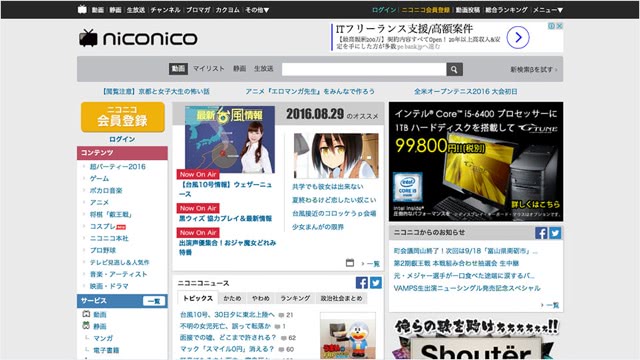This screenshot has height=360, width=640.
Task: Open ボカロ音楽 in contents list
Action: pos(106,190)
